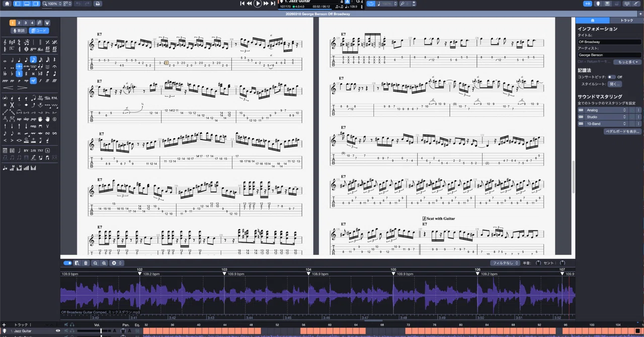The image size is (644, 337).
Task: Go to the Home screen icon
Action: (7, 4)
